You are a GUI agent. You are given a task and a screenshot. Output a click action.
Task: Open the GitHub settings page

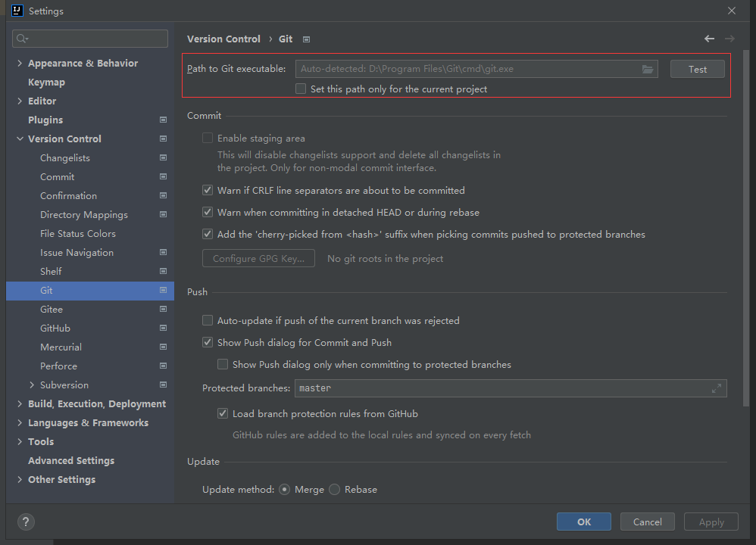coord(55,329)
